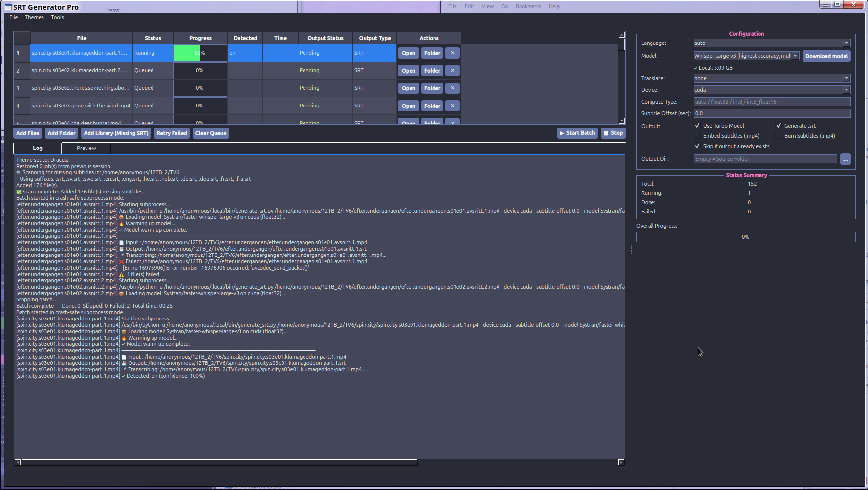Open the Language dropdown set to auto
This screenshot has width=868, height=490.
(x=772, y=43)
